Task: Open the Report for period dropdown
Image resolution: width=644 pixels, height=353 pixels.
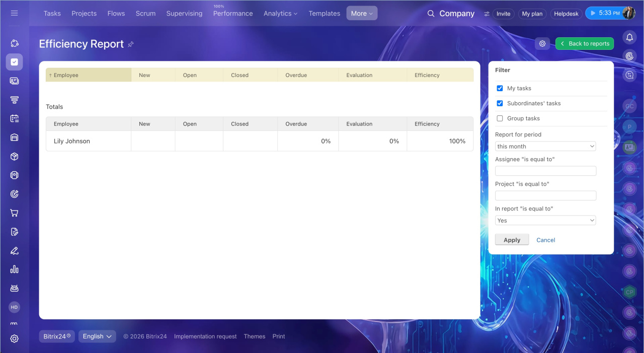Action: pos(545,146)
